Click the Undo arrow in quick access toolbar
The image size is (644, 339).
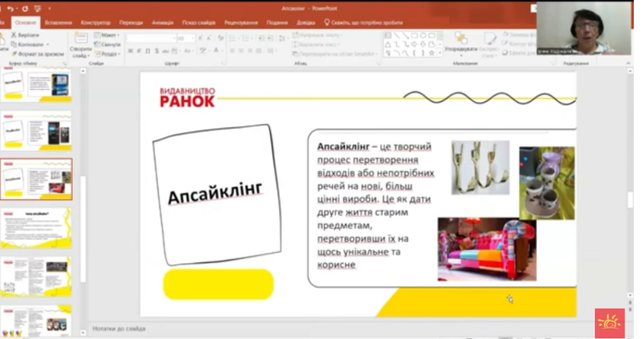tap(11, 9)
